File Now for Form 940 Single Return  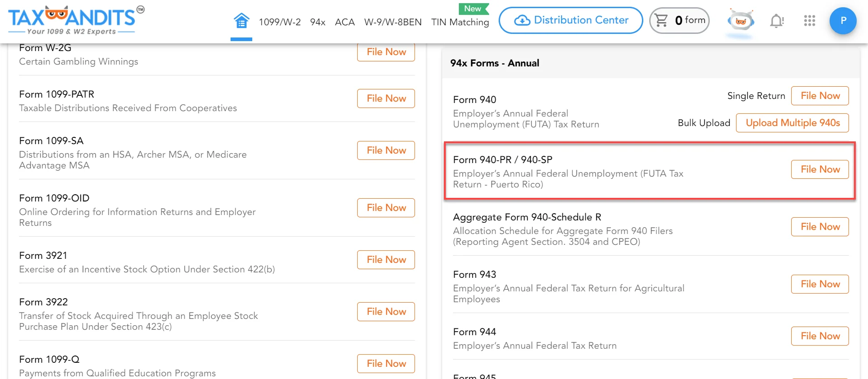tap(820, 96)
